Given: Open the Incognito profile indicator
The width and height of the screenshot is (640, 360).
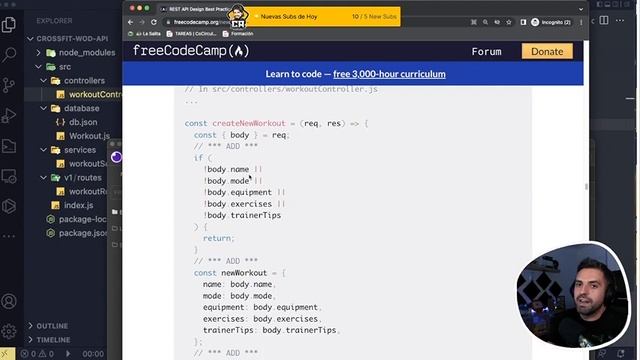Looking at the screenshot, I should [x=551, y=22].
